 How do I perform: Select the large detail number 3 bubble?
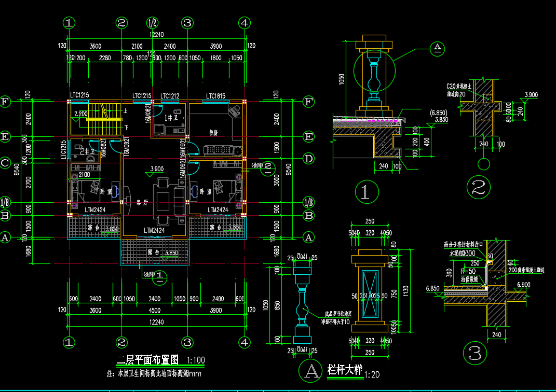[475, 353]
